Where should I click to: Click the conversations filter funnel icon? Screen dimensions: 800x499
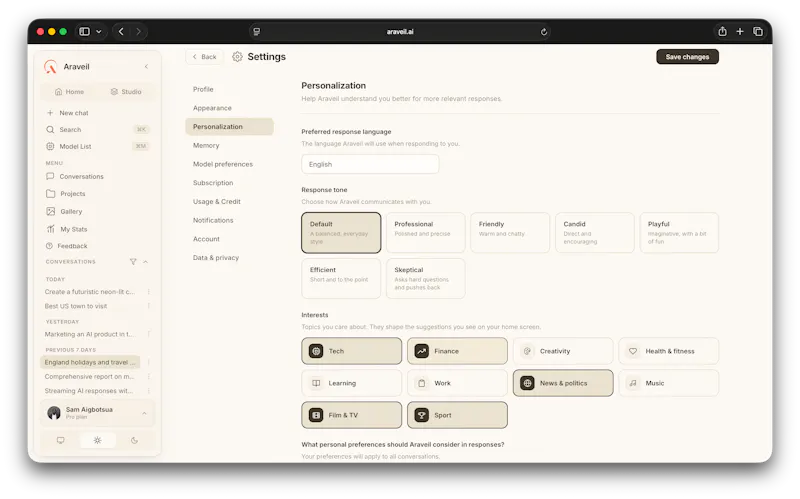coord(133,262)
